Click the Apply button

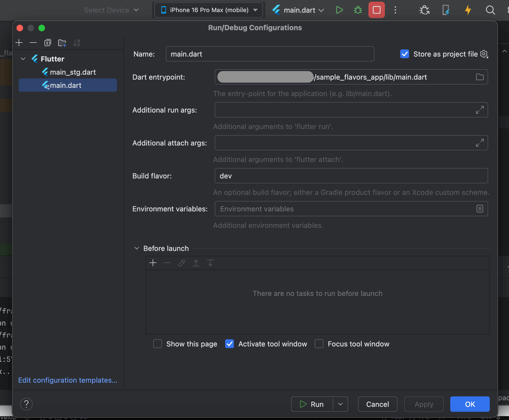(x=424, y=404)
